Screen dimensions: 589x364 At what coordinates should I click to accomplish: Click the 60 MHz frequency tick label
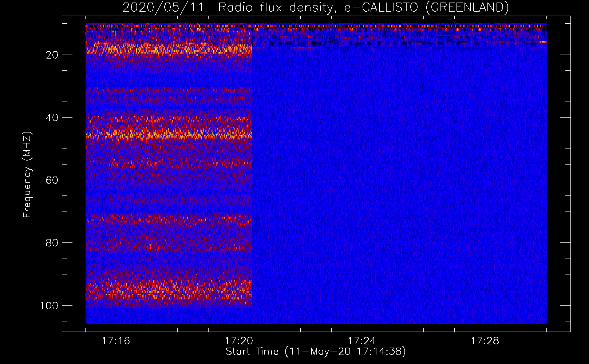pos(52,180)
